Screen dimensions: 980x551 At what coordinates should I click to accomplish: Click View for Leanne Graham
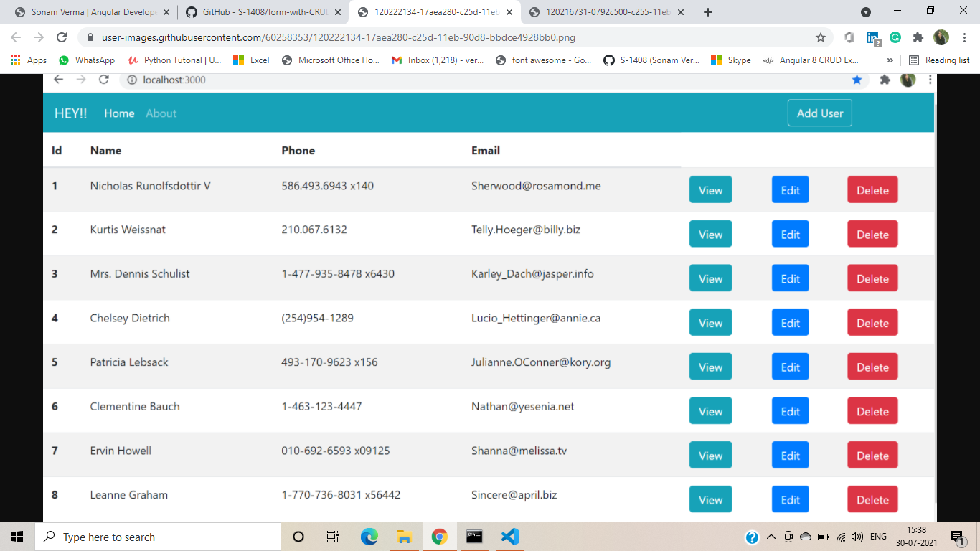click(x=710, y=499)
